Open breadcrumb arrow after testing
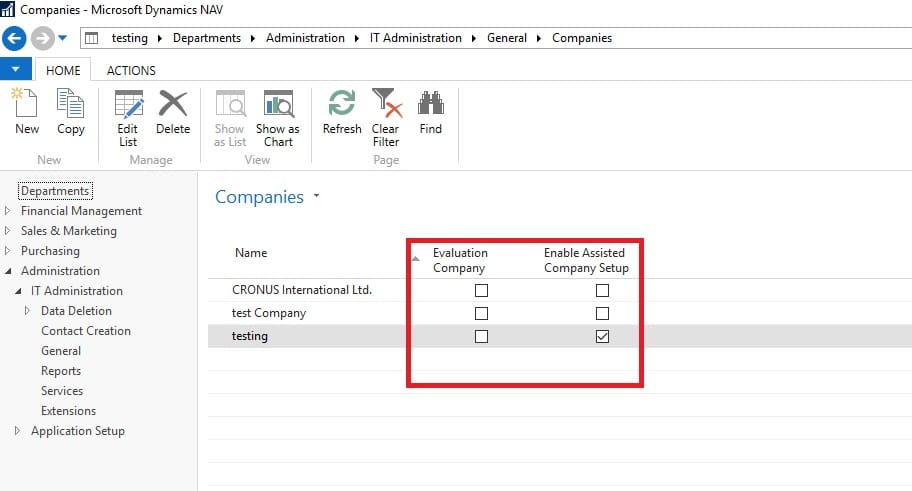 coord(160,38)
